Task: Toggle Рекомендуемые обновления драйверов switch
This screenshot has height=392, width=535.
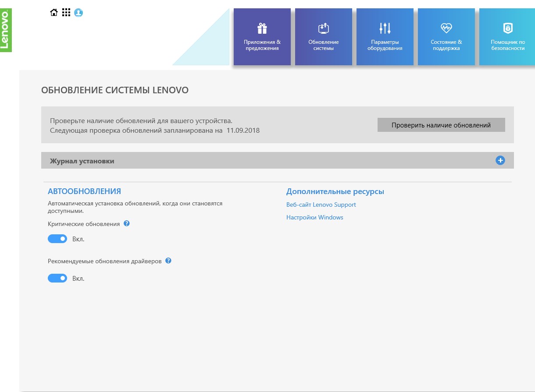Action: (x=57, y=278)
